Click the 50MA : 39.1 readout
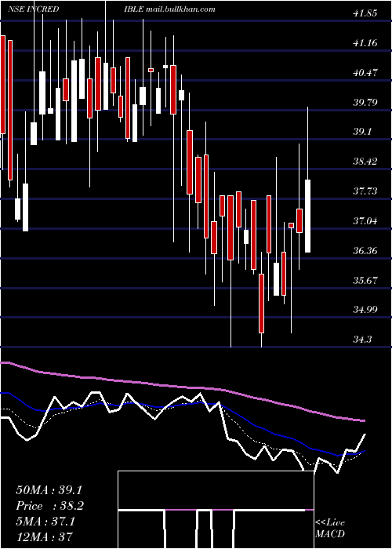392x549 pixels. [x=49, y=490]
